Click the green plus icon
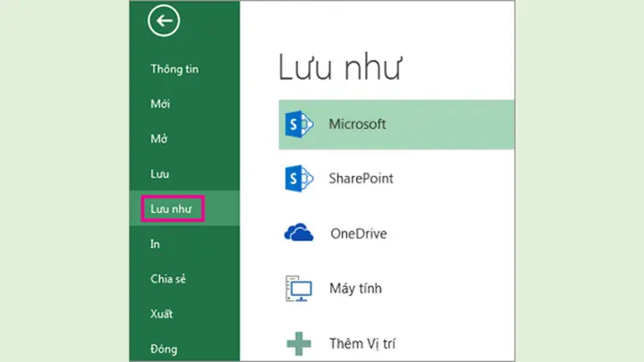 pos(299,343)
